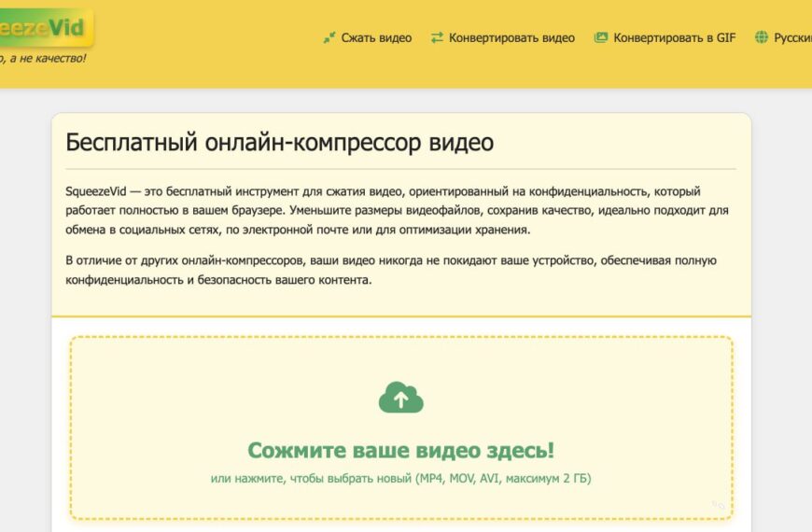Click the globe language icon
The width and height of the screenshot is (812, 532).
[762, 37]
